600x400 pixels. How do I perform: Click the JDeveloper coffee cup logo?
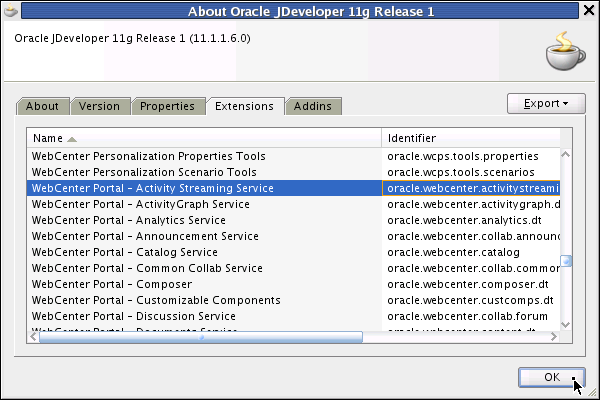click(x=565, y=52)
